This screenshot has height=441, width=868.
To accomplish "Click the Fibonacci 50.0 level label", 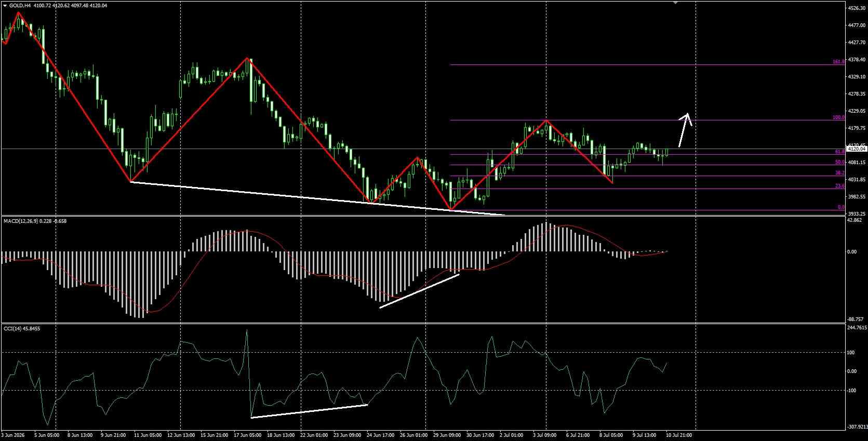I will (839, 163).
